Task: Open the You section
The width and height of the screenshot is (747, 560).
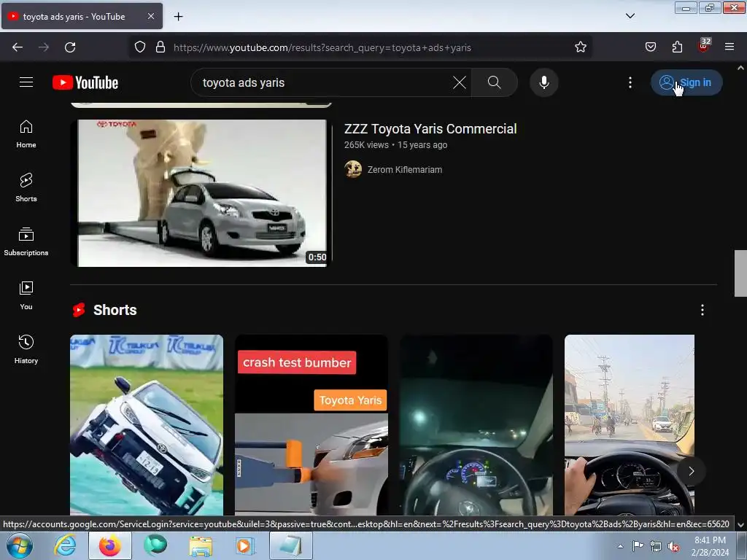Action: pyautogui.click(x=26, y=295)
